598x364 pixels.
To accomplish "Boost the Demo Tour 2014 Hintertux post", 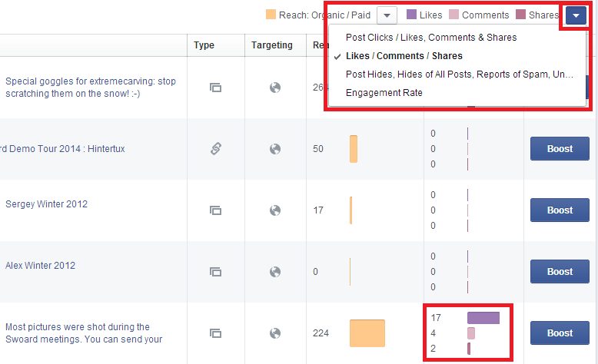I will tap(560, 149).
